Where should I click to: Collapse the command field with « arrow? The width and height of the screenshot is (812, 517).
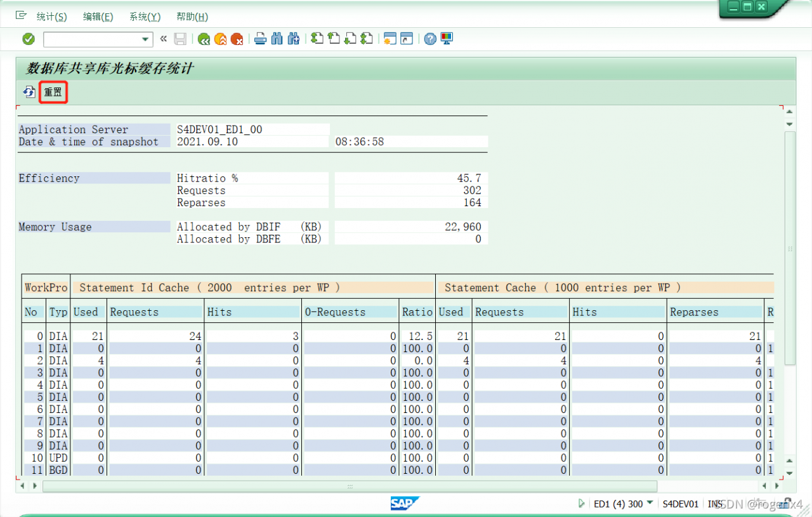(x=163, y=39)
